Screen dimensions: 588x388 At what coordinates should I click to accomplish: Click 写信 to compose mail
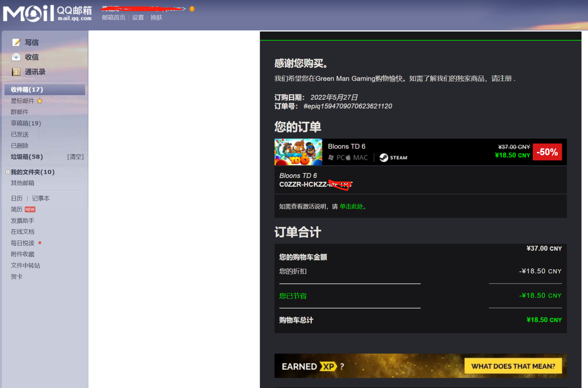(32, 42)
